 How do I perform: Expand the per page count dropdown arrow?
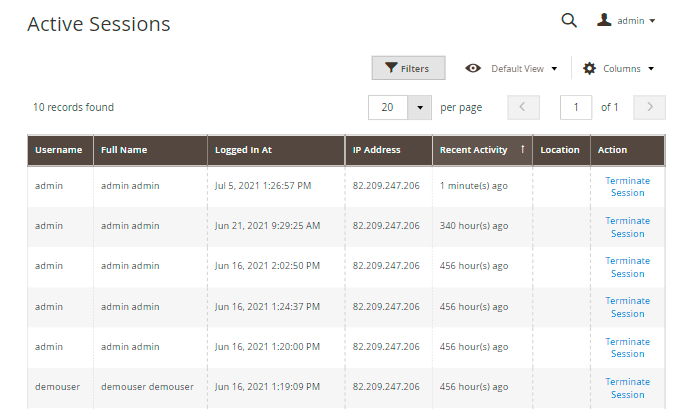click(x=420, y=107)
